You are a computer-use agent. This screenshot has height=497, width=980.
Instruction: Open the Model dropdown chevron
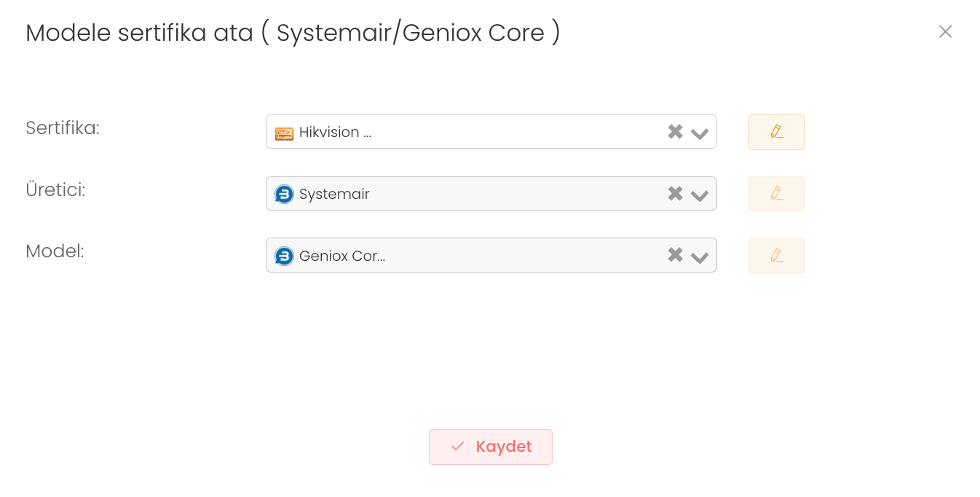click(700, 257)
